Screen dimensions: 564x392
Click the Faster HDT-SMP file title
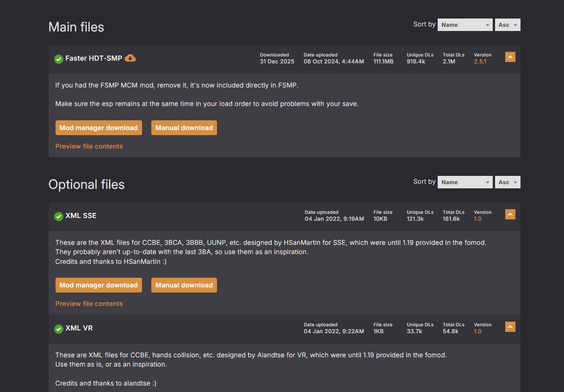tap(94, 58)
